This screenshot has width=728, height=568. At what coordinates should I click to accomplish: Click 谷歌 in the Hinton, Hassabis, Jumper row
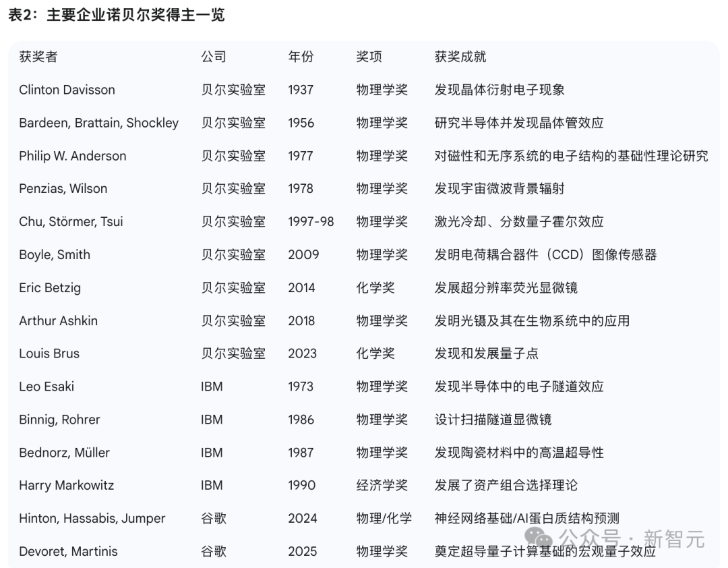pyautogui.click(x=214, y=518)
